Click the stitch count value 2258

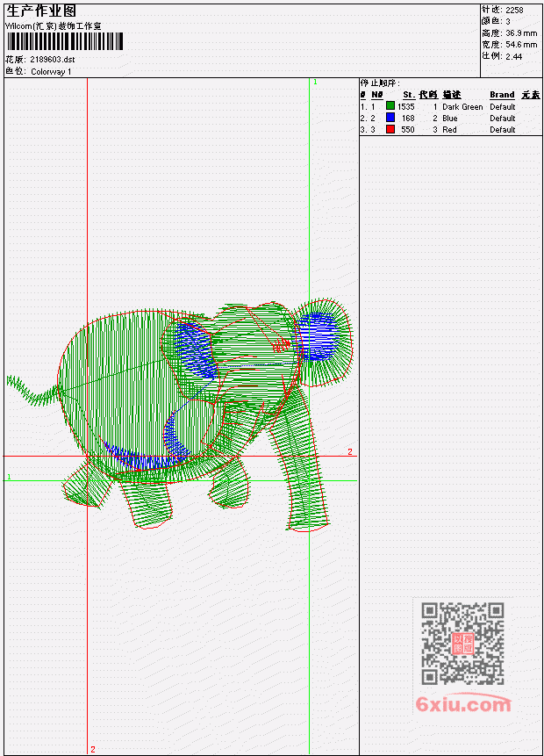pos(514,11)
